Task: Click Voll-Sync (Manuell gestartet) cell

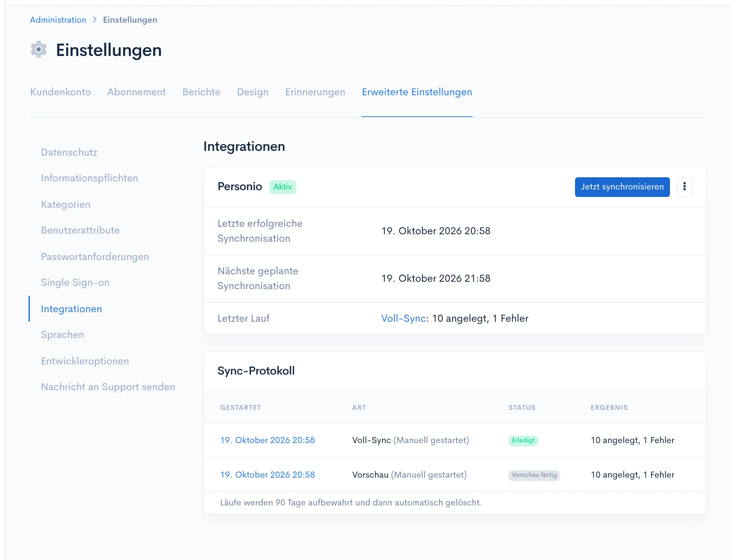Action: tap(411, 440)
